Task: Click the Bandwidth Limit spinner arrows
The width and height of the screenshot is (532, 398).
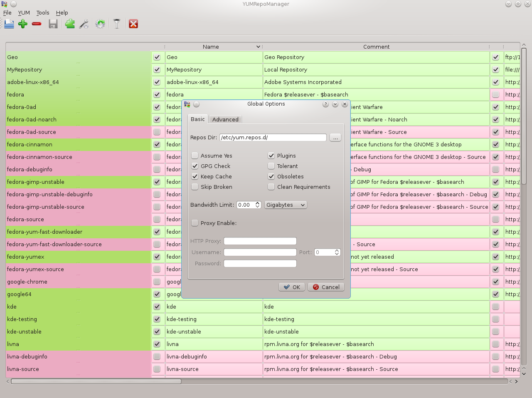Action: click(x=258, y=205)
